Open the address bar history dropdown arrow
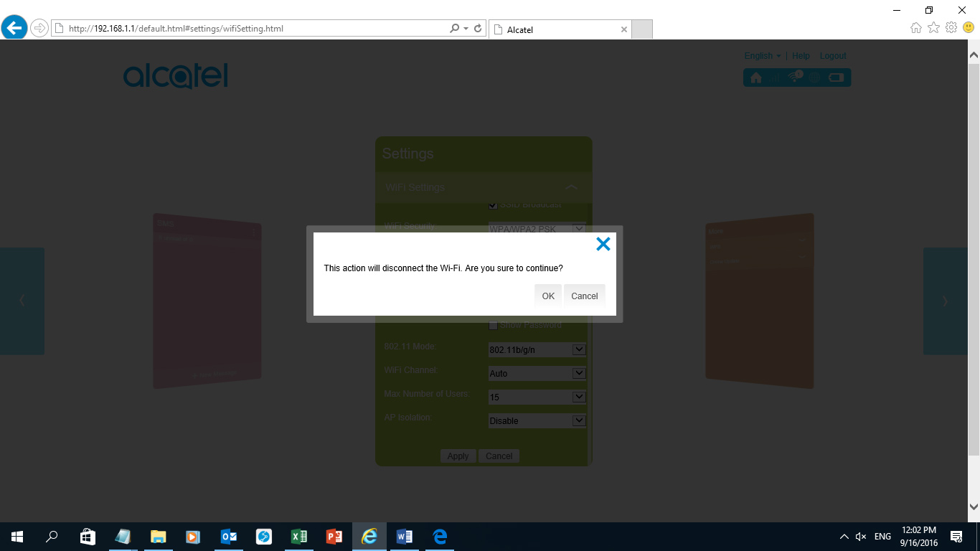Image resolution: width=980 pixels, height=551 pixels. coord(466,29)
